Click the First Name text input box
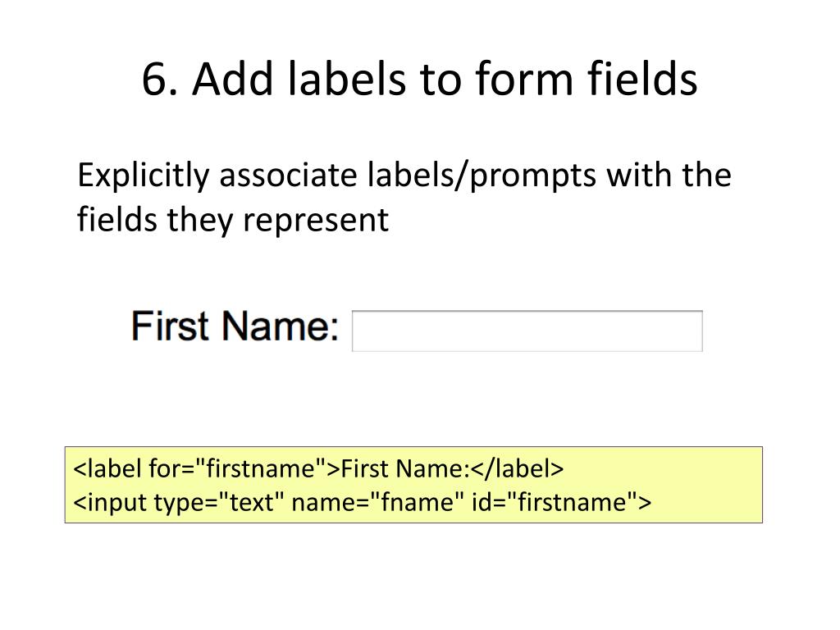 click(x=527, y=331)
